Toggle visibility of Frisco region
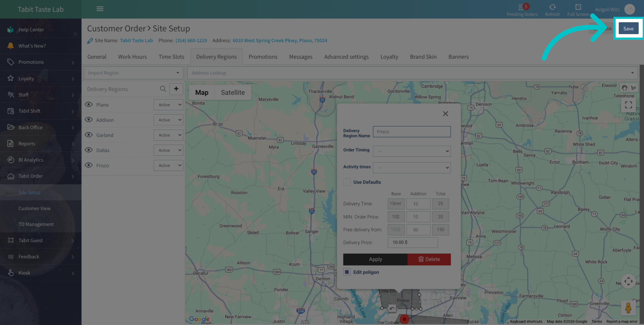The width and height of the screenshot is (644, 325). click(89, 165)
